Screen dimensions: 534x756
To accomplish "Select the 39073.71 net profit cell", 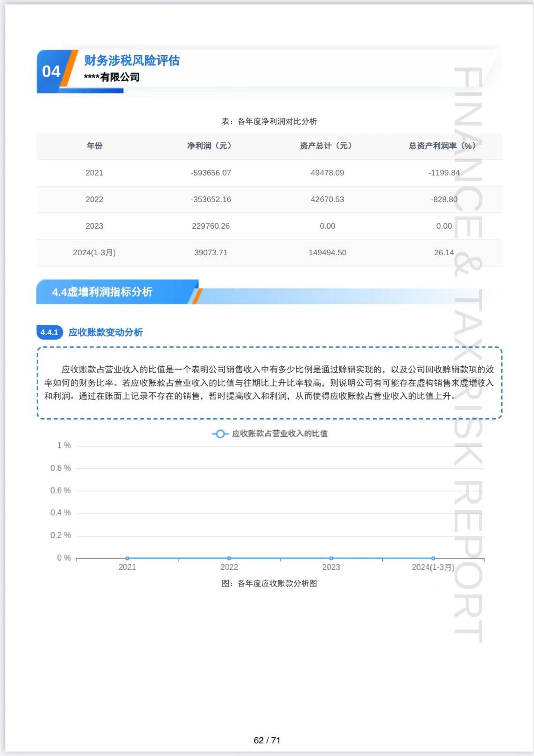I will tap(211, 252).
